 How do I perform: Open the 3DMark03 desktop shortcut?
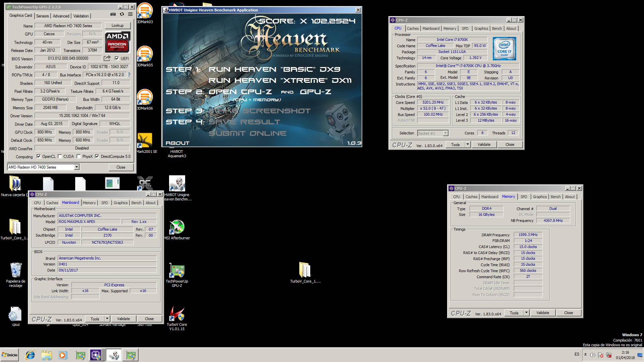coord(145,13)
